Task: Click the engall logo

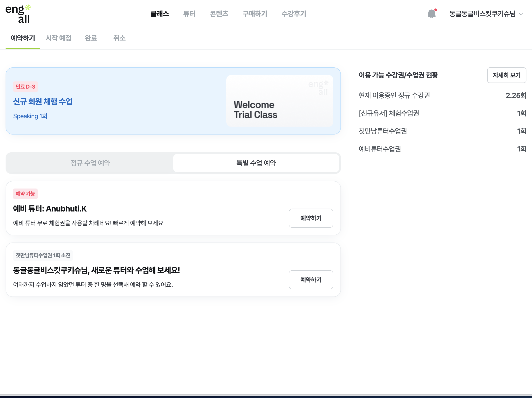Action: (18, 14)
